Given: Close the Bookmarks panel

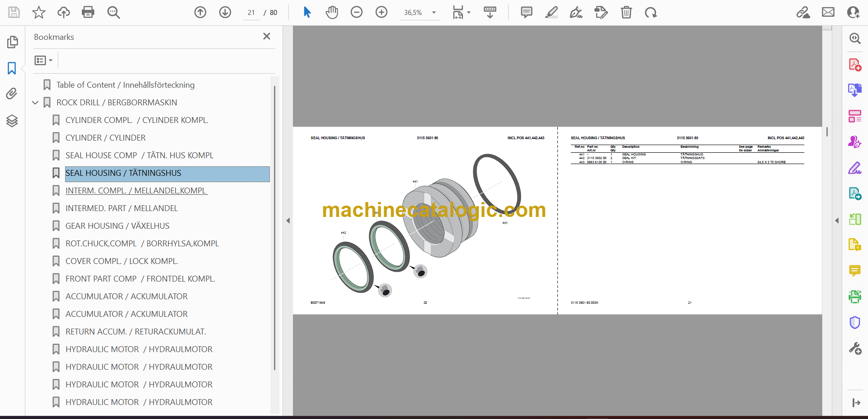Looking at the screenshot, I should 267,36.
